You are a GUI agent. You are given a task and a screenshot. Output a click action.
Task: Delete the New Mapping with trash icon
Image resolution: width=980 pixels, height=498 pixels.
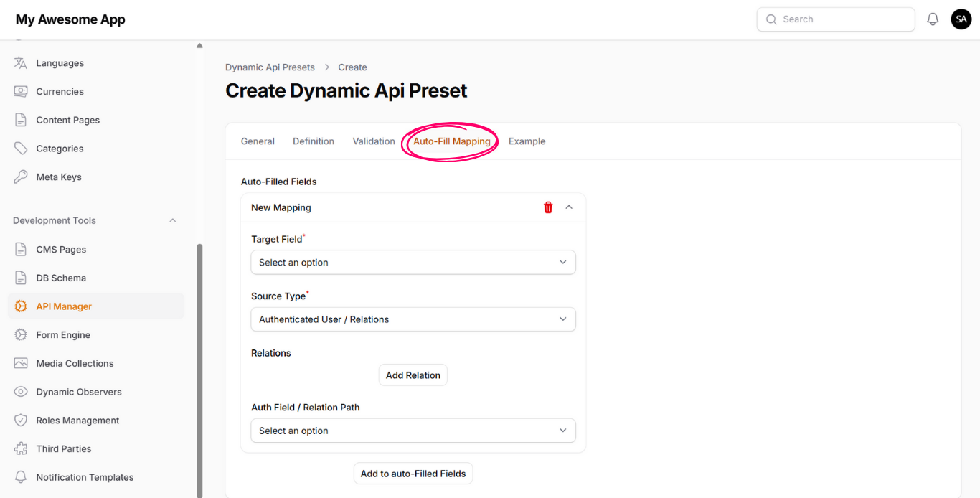pos(548,207)
